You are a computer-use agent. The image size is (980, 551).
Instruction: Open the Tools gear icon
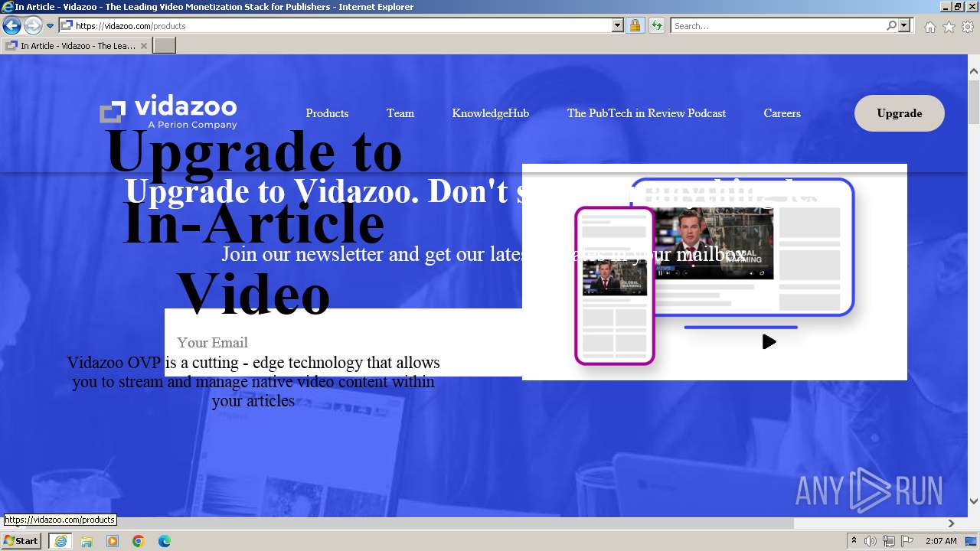pyautogui.click(x=968, y=27)
